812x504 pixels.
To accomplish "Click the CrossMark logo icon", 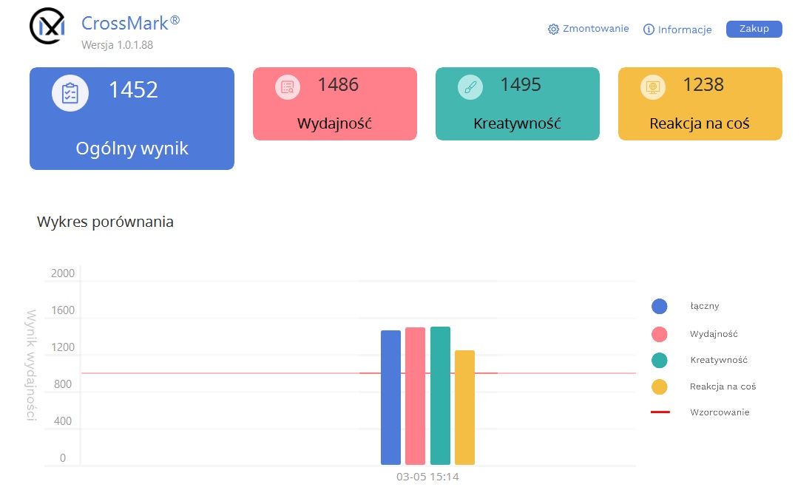I will click(47, 26).
